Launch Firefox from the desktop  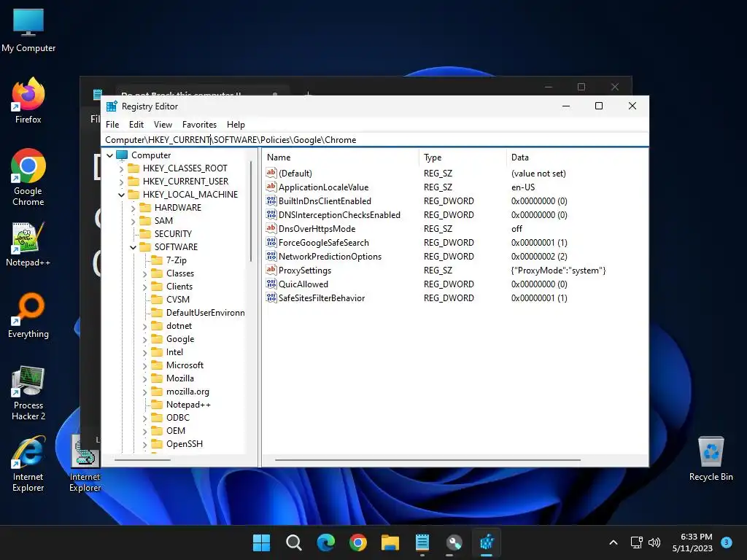28,101
